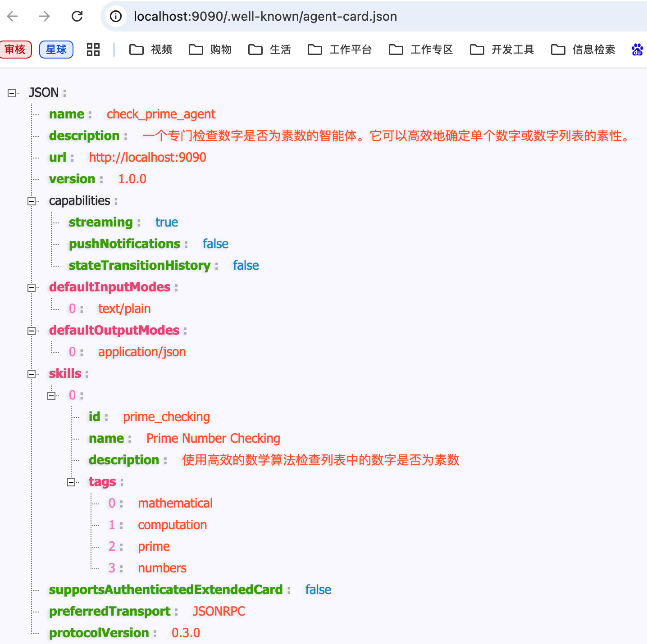The height and width of the screenshot is (644, 647).
Task: Click the Baidu paw icon bookmark
Action: pos(637,50)
